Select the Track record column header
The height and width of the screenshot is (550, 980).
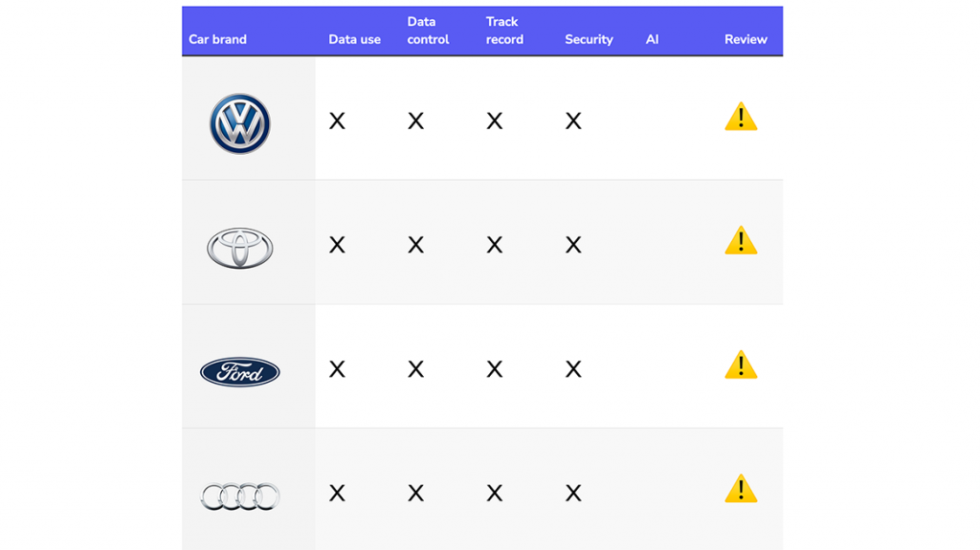click(504, 31)
